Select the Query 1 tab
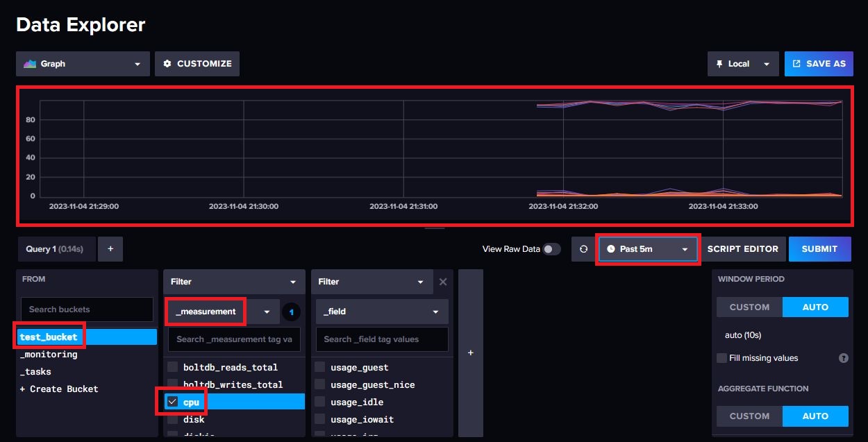The height and width of the screenshot is (442, 868). pos(56,248)
